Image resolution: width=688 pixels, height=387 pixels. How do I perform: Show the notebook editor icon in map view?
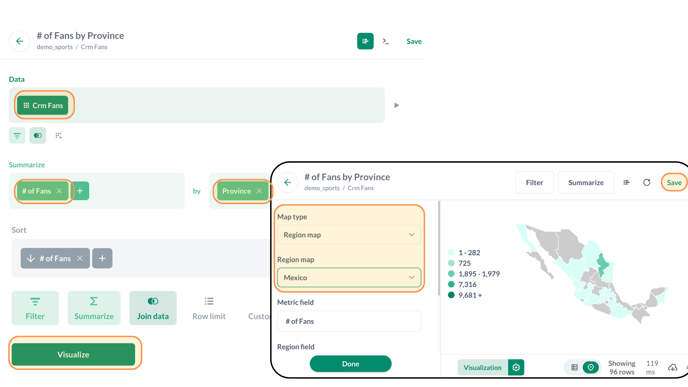626,183
